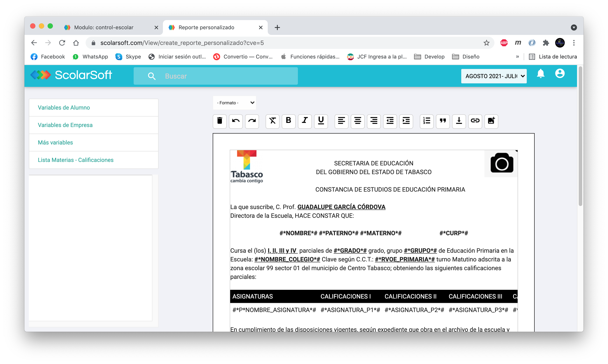This screenshot has height=364, width=608.
Task: Click the camera photo placeholder in document
Action: click(501, 163)
